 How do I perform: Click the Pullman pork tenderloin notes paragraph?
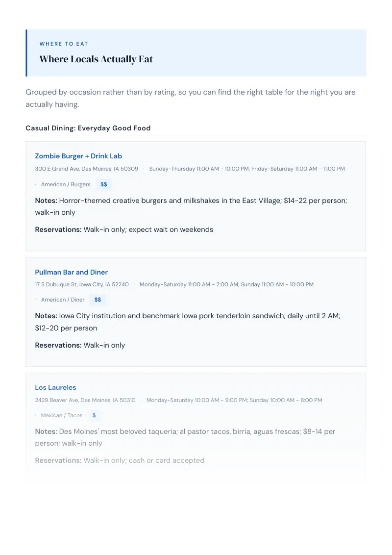click(188, 322)
